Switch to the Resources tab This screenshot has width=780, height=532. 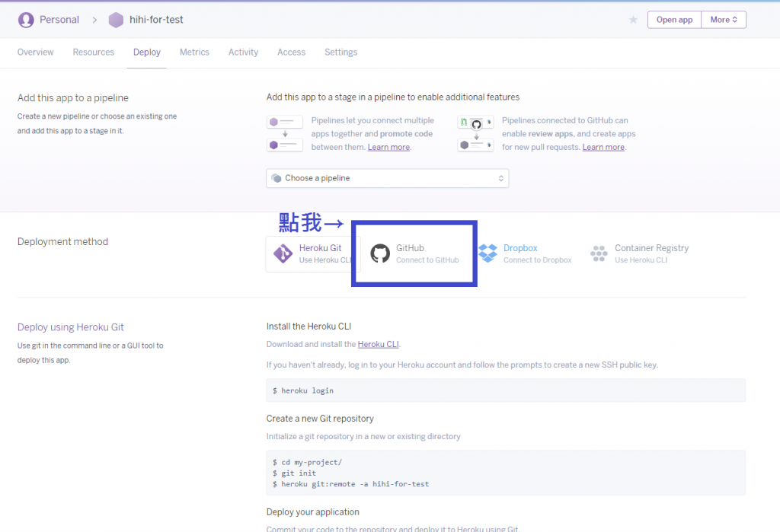[x=94, y=53]
